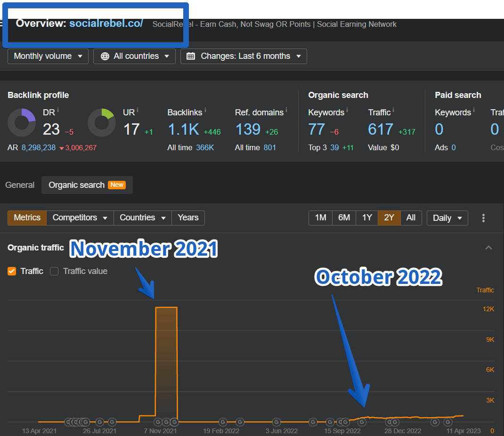Image resolution: width=504 pixels, height=436 pixels.
Task: Open the 1.1K backlinks count
Action: pos(184,129)
